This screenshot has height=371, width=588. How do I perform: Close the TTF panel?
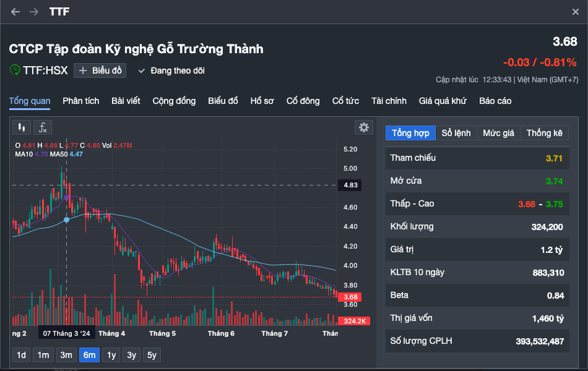pyautogui.click(x=575, y=12)
